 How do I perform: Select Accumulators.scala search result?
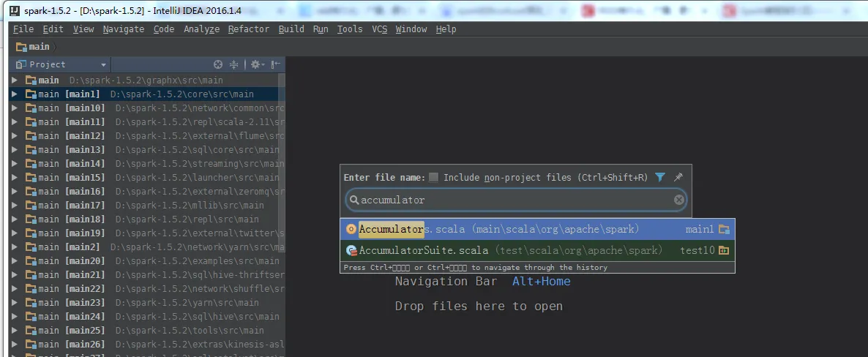[x=537, y=229]
